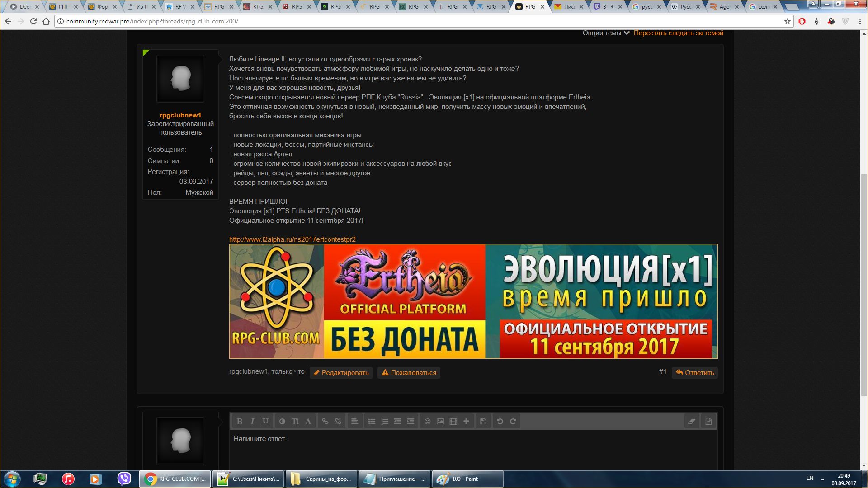The height and width of the screenshot is (488, 868).
Task: Toggle underline formatting in reply editor
Action: (265, 421)
